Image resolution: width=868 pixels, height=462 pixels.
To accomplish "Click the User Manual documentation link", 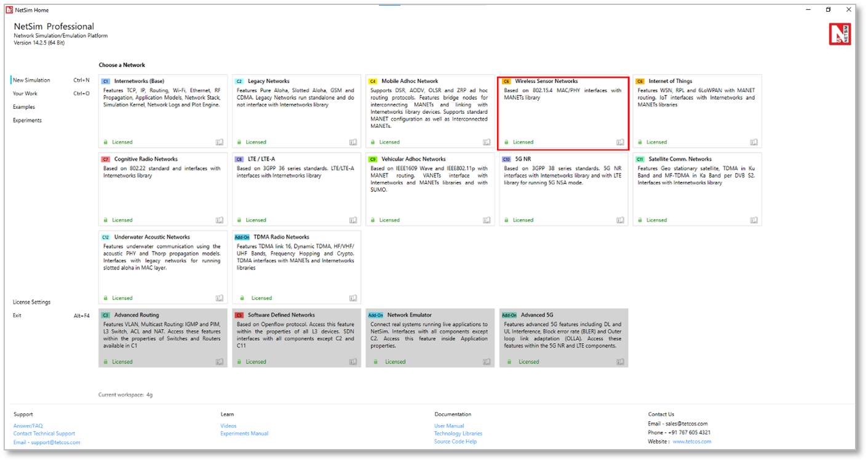I will pos(449,426).
